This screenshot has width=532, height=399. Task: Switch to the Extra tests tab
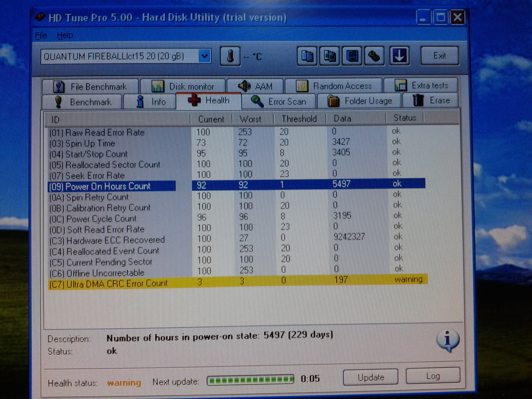pos(421,85)
